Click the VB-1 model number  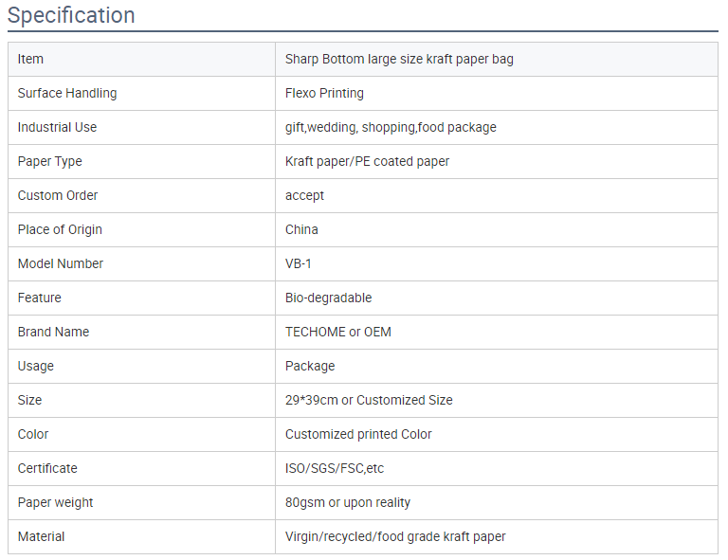point(298,263)
